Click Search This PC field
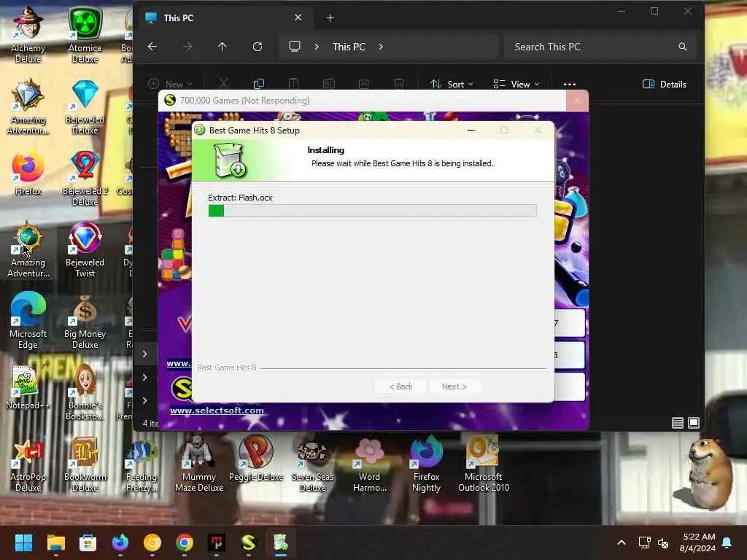Screen dimensions: 747x560 coord(600,47)
